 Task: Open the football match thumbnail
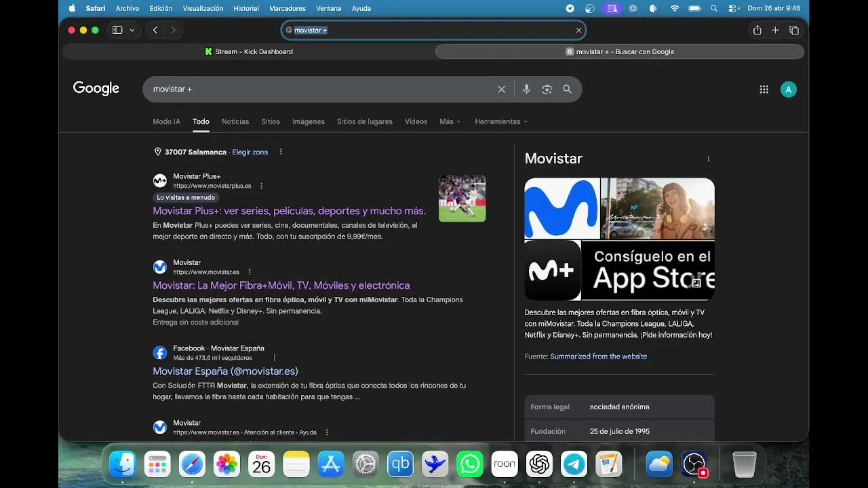pos(462,199)
